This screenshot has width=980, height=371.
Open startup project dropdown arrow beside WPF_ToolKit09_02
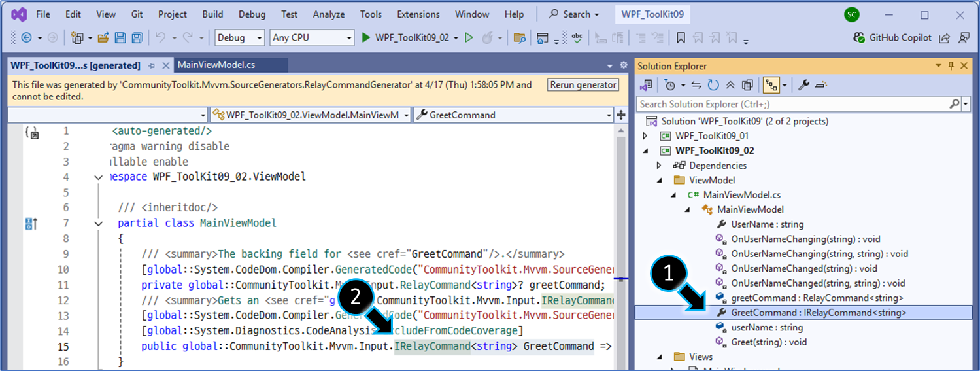coord(456,38)
